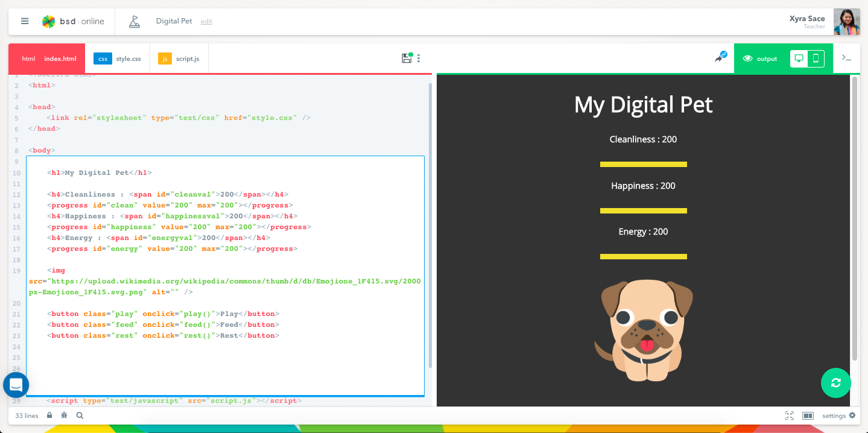868x433 pixels.
Task: Click the Cleanliness progress bar
Action: tap(643, 164)
